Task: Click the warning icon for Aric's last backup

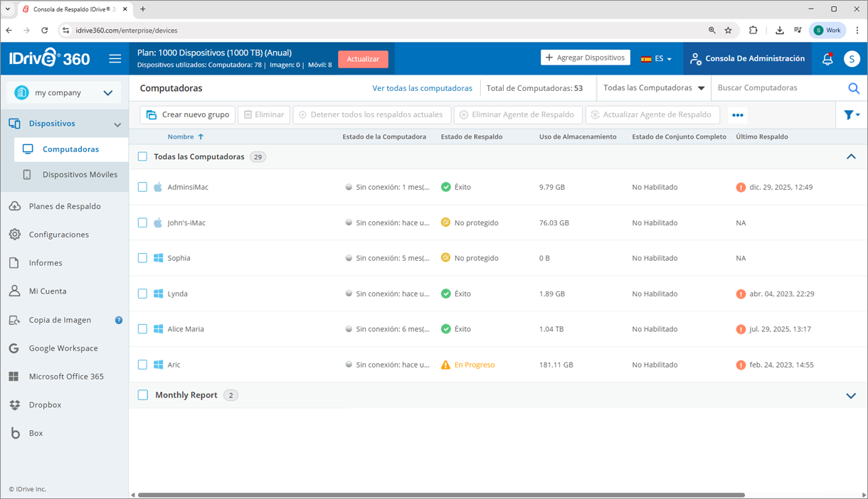Action: (741, 365)
